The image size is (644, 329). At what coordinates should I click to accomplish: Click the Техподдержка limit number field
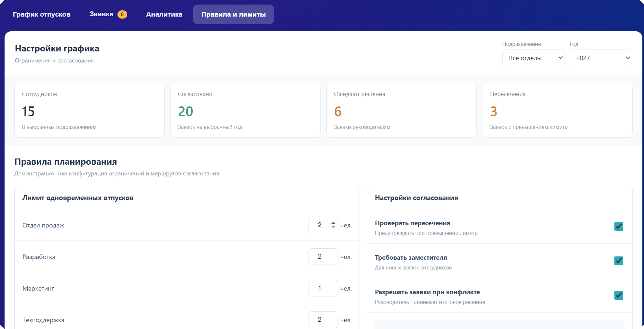click(323, 320)
